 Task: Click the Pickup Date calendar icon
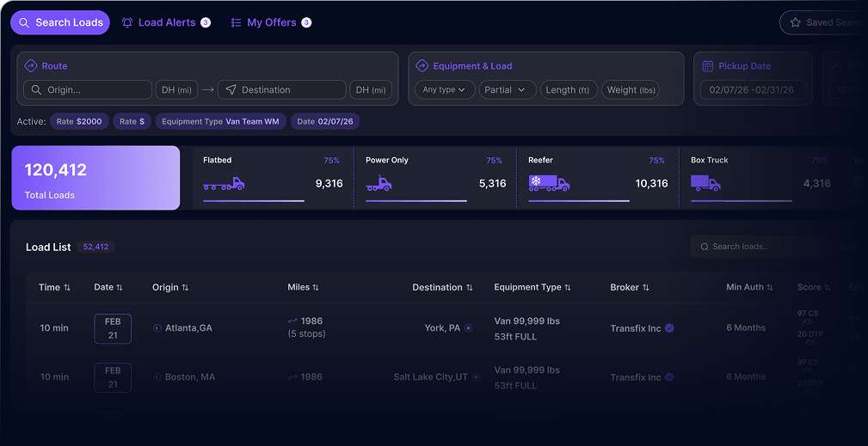pyautogui.click(x=707, y=66)
